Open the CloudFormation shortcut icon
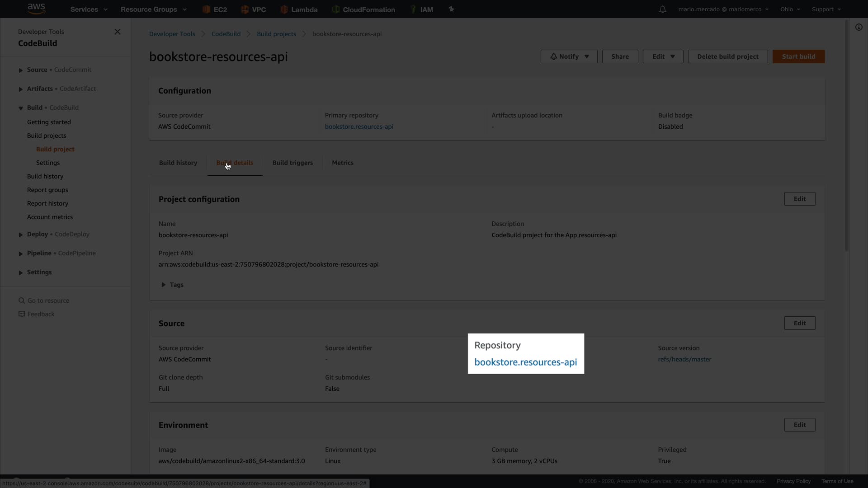This screenshot has height=488, width=868. (x=335, y=9)
